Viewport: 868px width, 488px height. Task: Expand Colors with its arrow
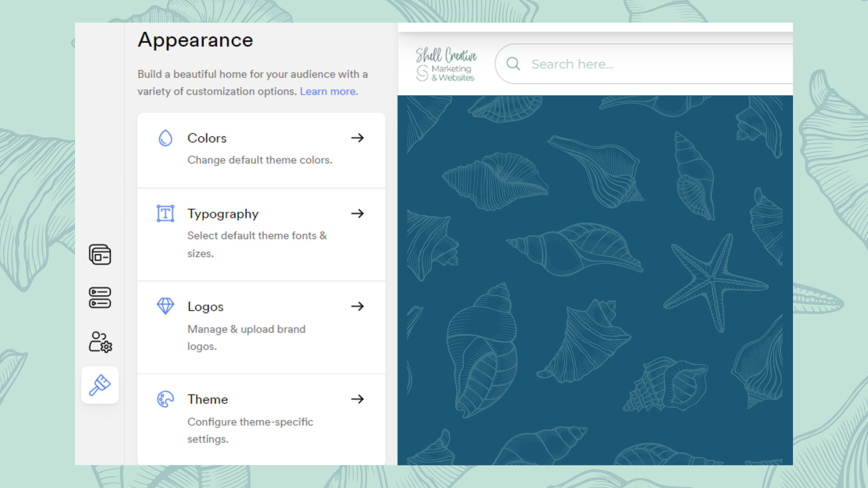(358, 138)
